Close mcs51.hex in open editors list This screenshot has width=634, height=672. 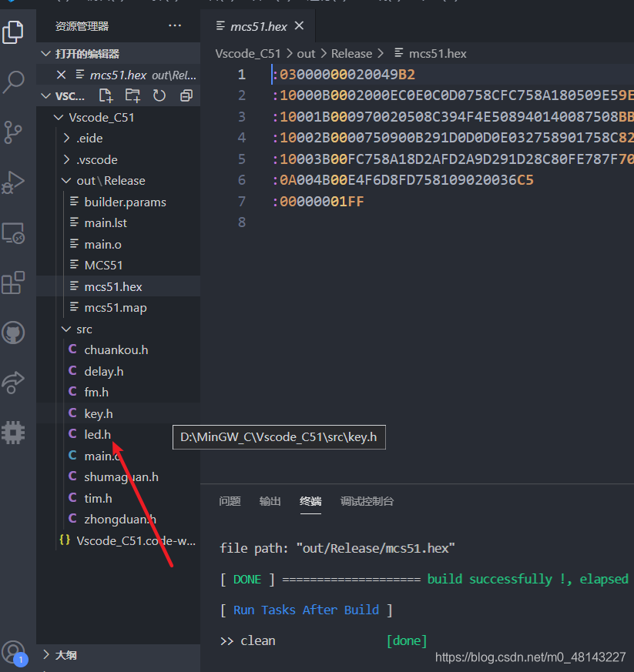pos(61,75)
